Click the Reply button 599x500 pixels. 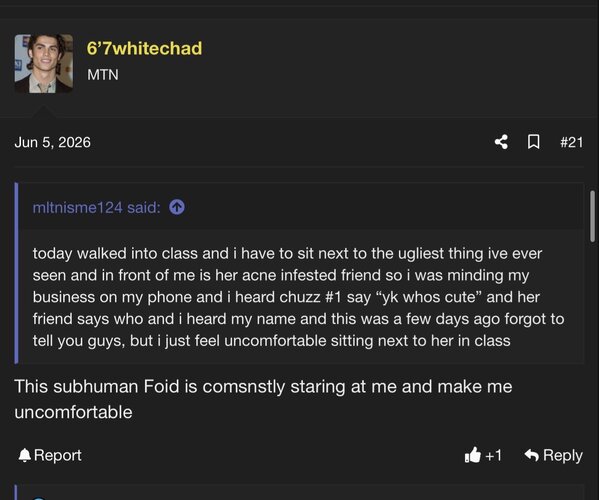click(554, 455)
